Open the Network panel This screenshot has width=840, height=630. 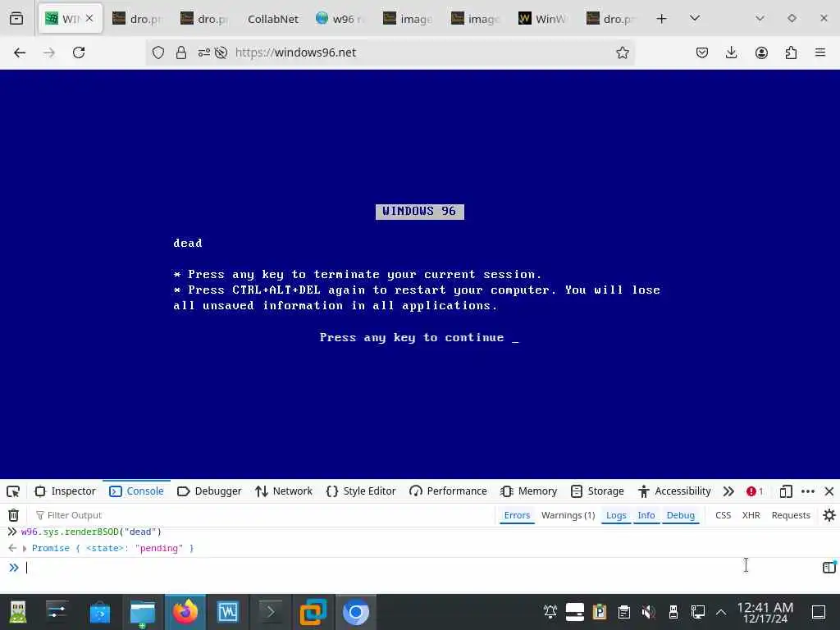pos(284,491)
